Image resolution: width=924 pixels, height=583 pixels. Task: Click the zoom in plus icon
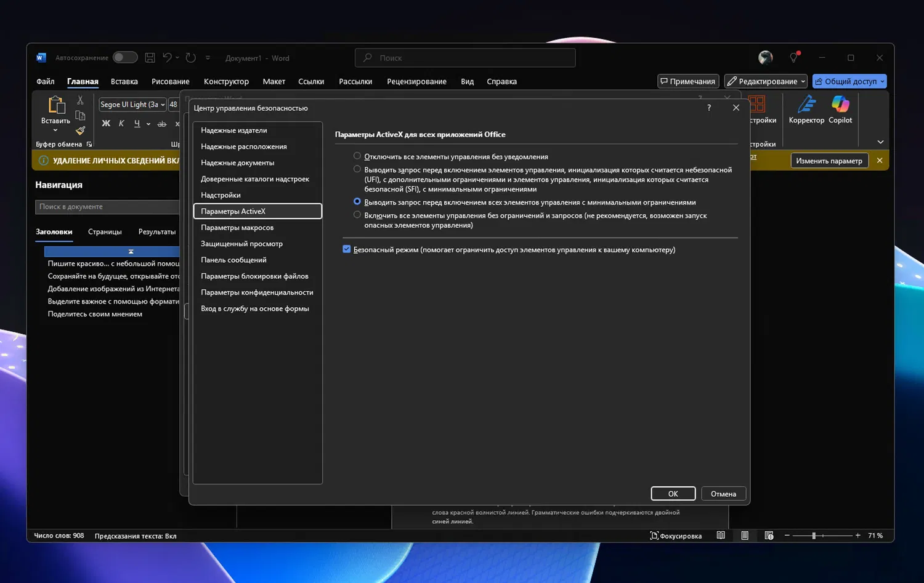click(857, 536)
